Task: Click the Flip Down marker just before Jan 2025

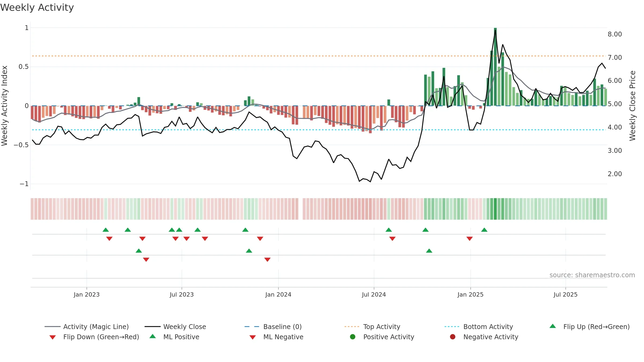Action: point(470,239)
